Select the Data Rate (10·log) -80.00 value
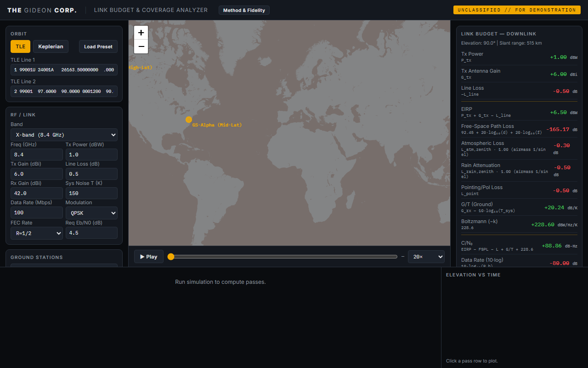The width and height of the screenshot is (588, 368). 560,263
